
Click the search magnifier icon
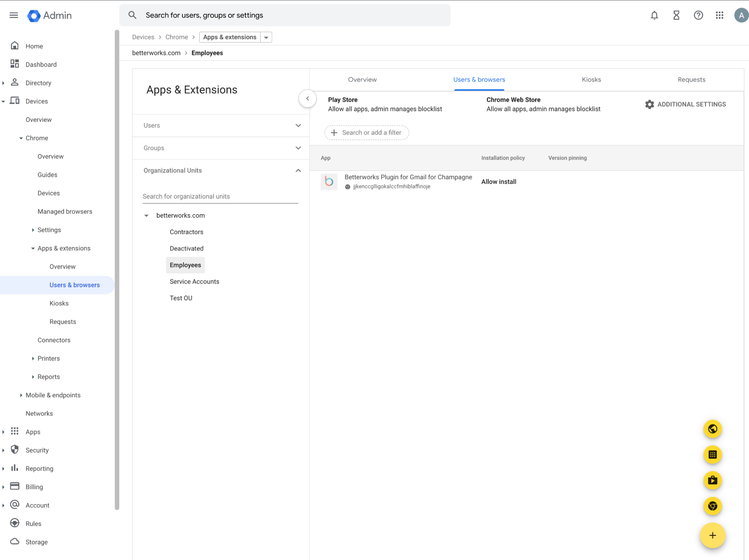point(132,15)
